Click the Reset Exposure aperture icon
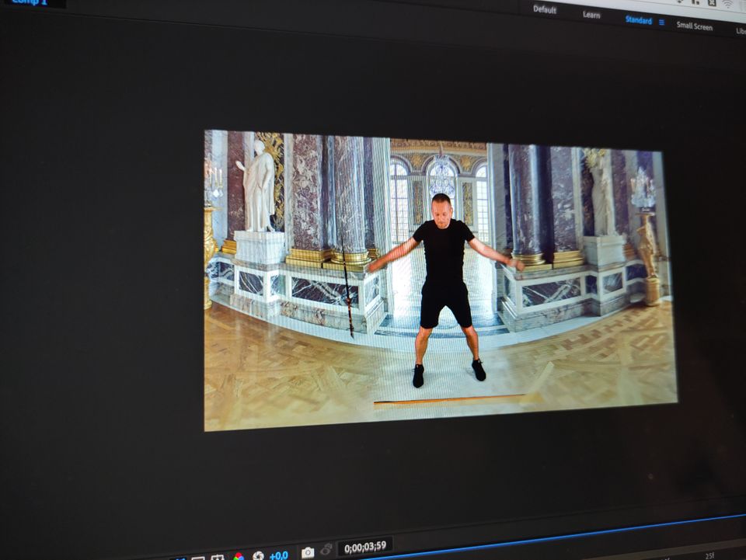The image size is (746, 560). point(258,556)
